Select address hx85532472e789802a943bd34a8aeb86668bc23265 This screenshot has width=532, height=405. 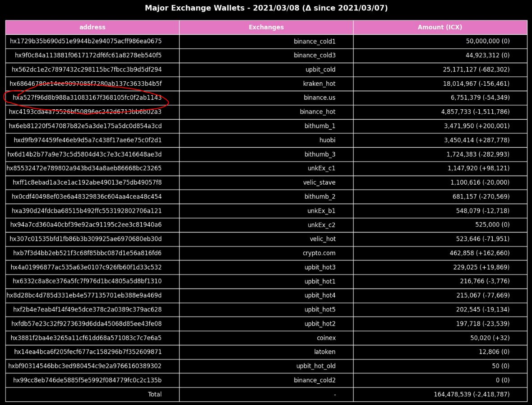(84, 168)
